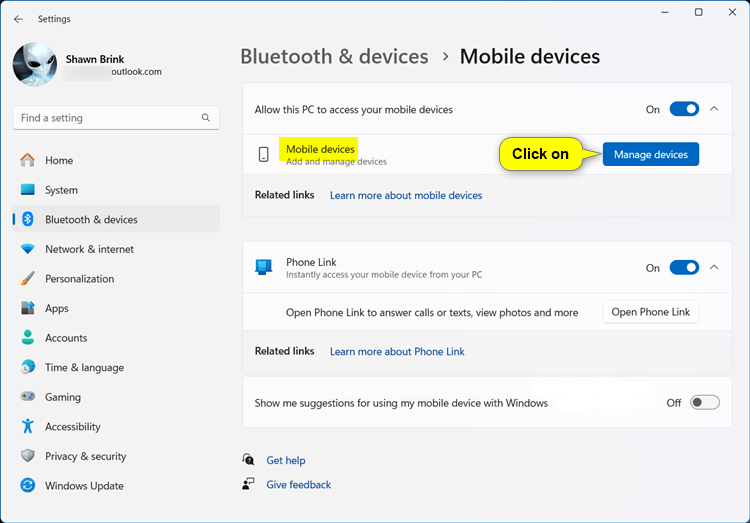
Task: Open Learn more about mobile devices link
Action: coord(406,195)
